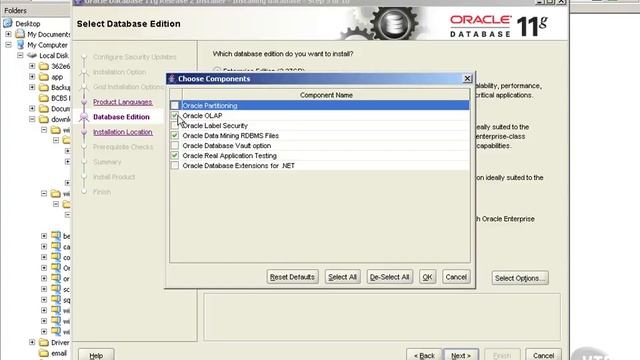
Task: Collapse the downloads folder node
Action: 32,119
